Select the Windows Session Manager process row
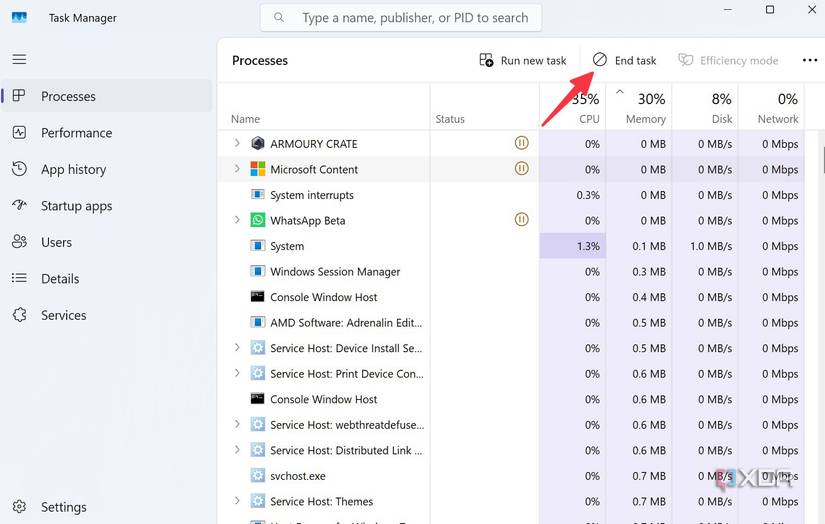Screen dimensions: 825x524 (335, 272)
